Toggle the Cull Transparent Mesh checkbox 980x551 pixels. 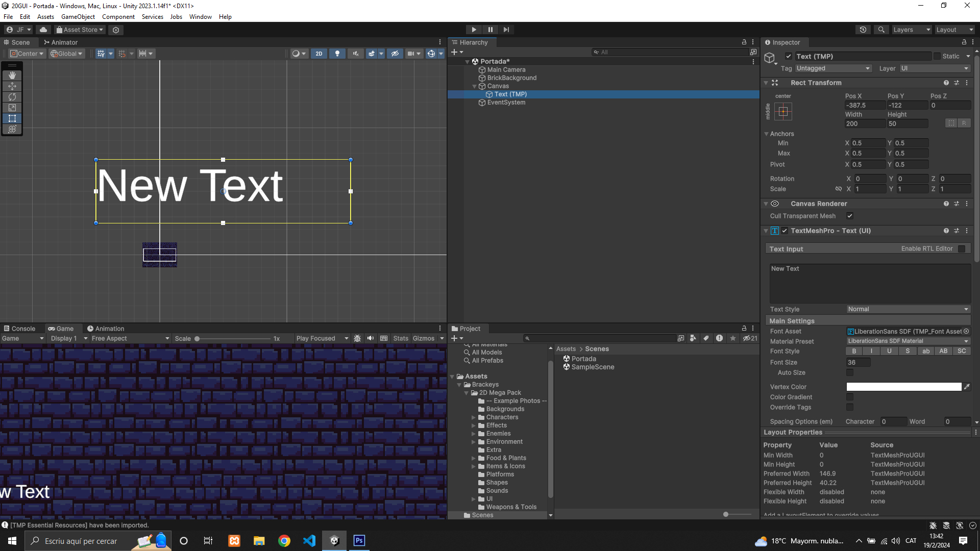pos(850,216)
